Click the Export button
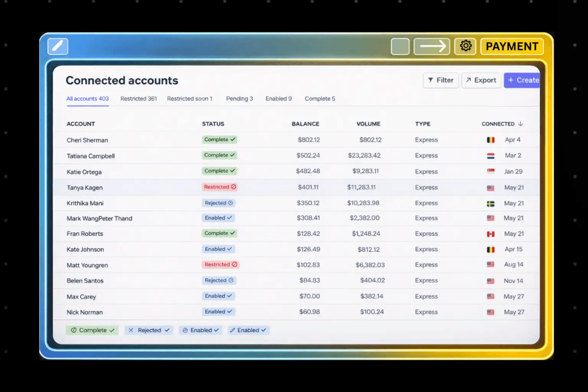The image size is (588, 392). [481, 80]
